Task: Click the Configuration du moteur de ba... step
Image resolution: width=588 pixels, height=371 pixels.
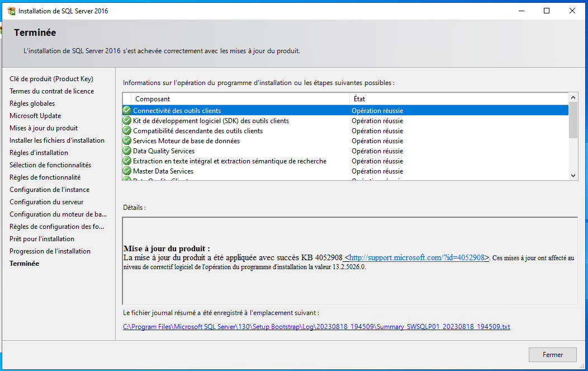Action: tap(58, 214)
